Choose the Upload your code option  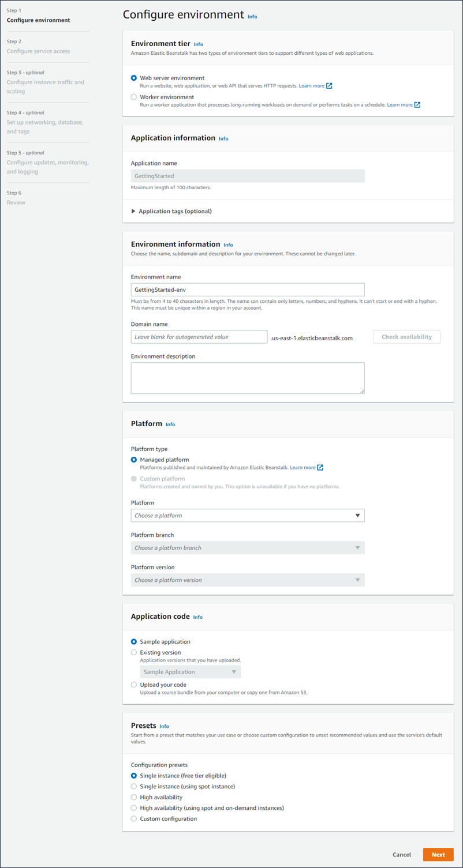pyautogui.click(x=133, y=685)
